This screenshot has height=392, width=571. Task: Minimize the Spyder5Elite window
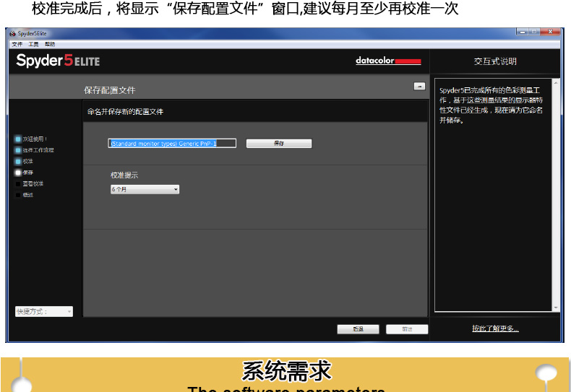(522, 32)
